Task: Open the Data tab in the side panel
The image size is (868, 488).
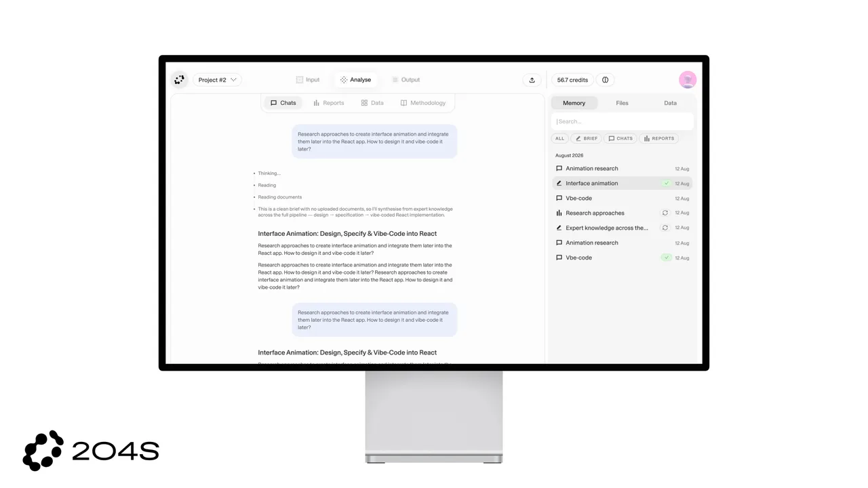Action: 670,103
